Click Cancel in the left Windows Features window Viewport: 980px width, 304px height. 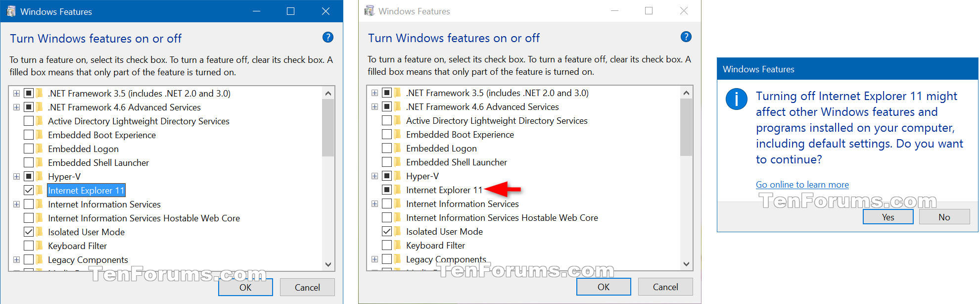coord(307,287)
